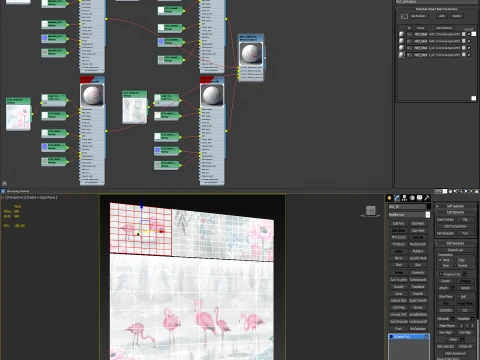
Task: Open the Display command panel tab
Action: pos(420,198)
